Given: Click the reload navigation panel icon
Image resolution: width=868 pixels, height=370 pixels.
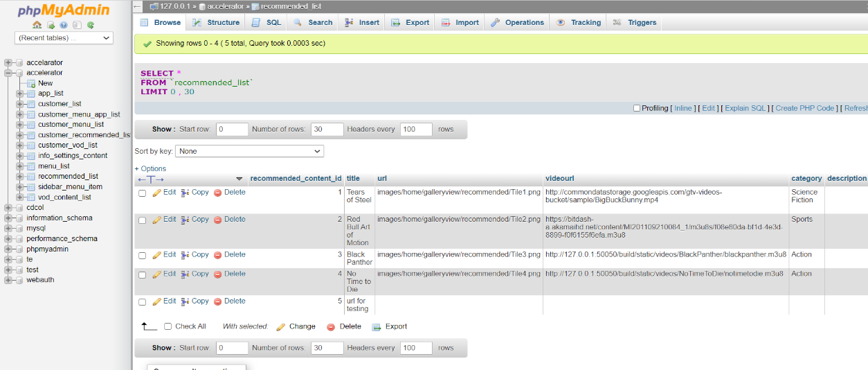Looking at the screenshot, I should tap(90, 25).
